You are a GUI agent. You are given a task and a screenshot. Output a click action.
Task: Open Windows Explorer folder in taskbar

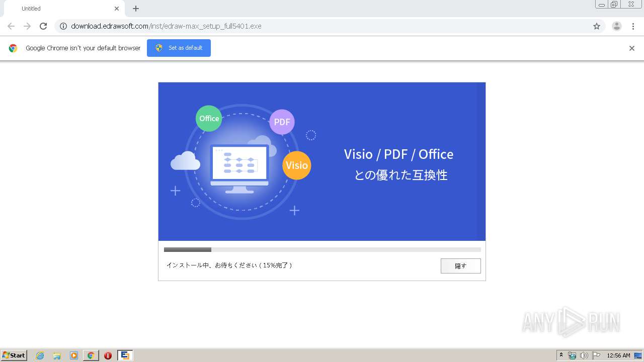57,355
